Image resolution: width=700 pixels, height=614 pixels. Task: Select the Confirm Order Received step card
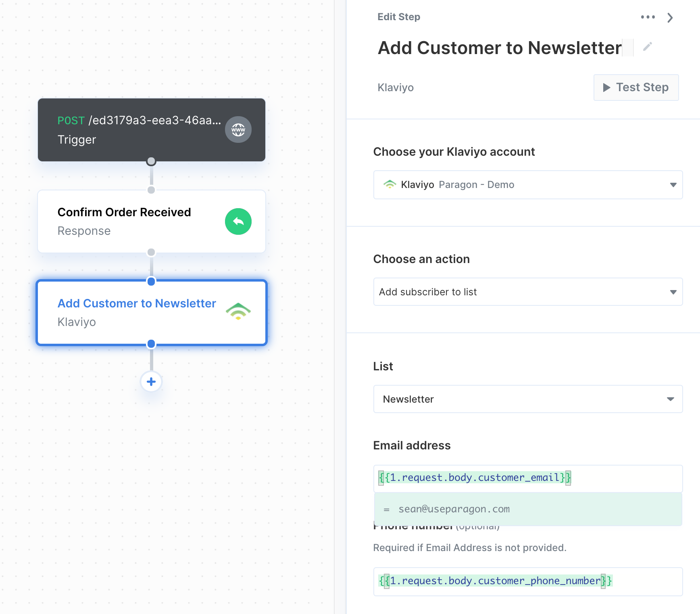[x=152, y=221]
